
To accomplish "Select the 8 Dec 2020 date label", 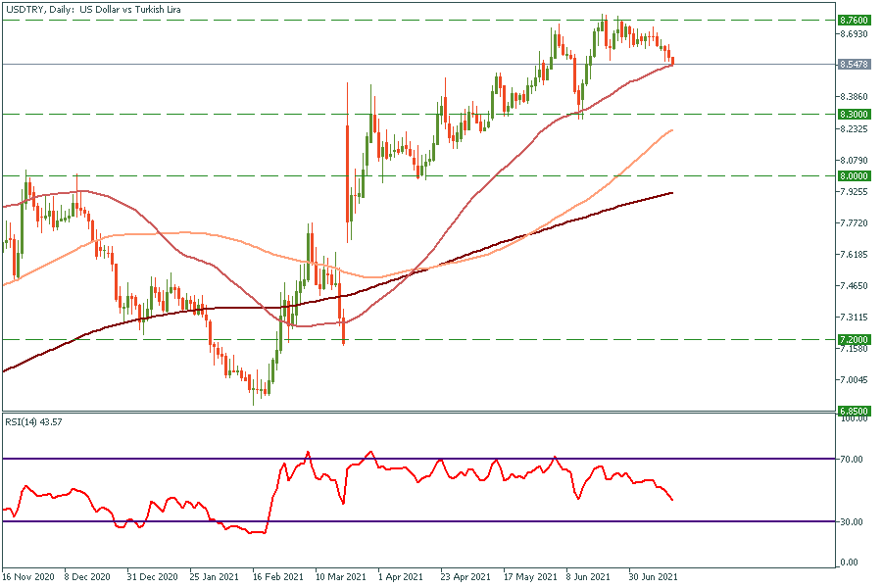I will [88, 577].
